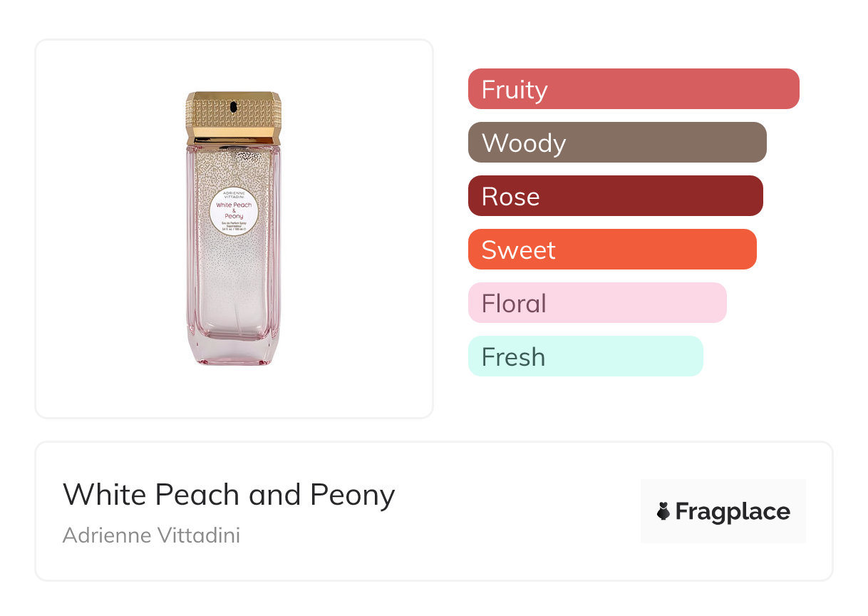
Task: Select the Woody accord bar
Action: (617, 143)
